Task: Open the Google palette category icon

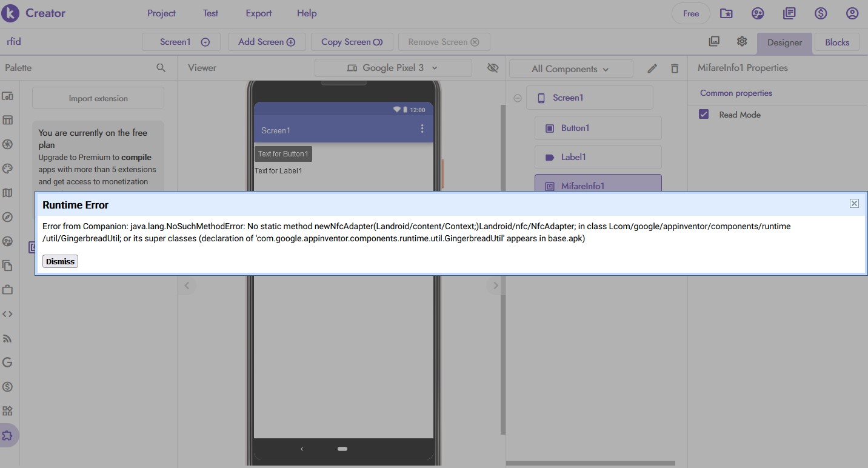Action: coord(8,363)
